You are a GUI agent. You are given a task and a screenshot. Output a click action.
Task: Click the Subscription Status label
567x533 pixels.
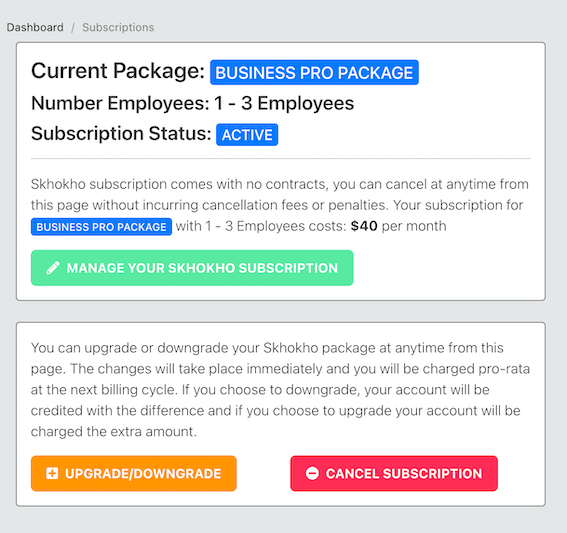click(x=121, y=134)
